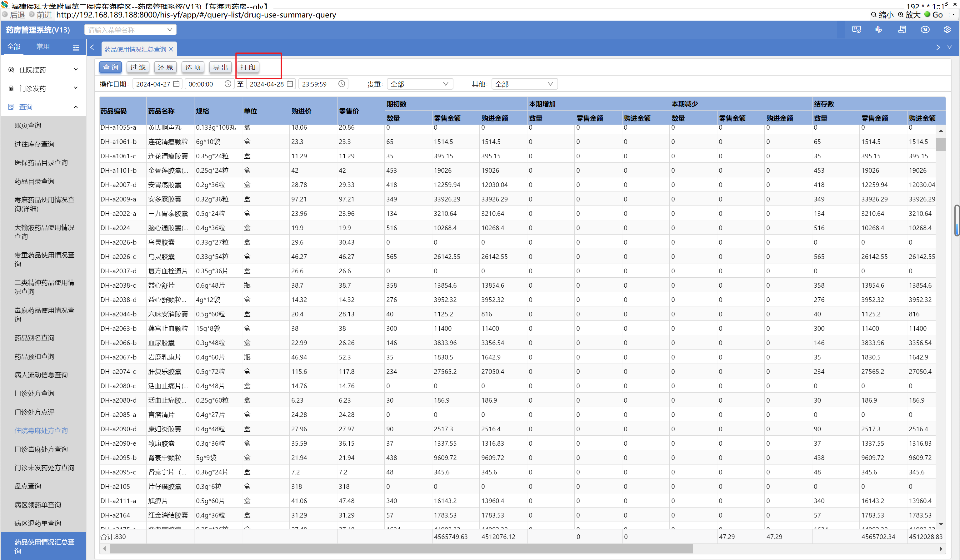This screenshot has width=960, height=560.
Task: Open 药品目录查询 in sidebar
Action: click(x=34, y=181)
